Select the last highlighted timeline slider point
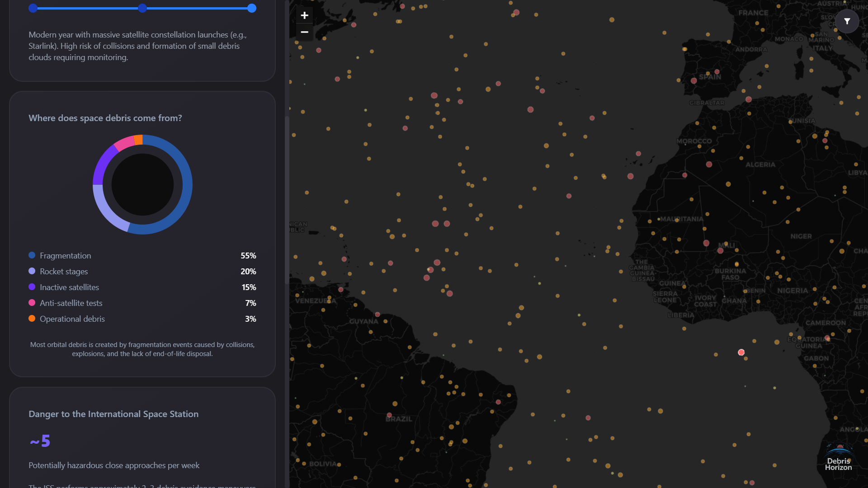This screenshot has height=488, width=868. [x=252, y=8]
